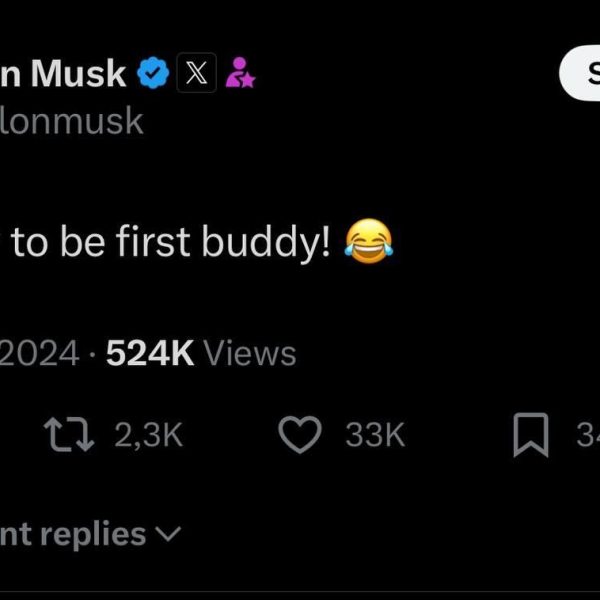Viewport: 600px width, 600px height.
Task: Click the 524K view count number
Action: click(x=149, y=353)
